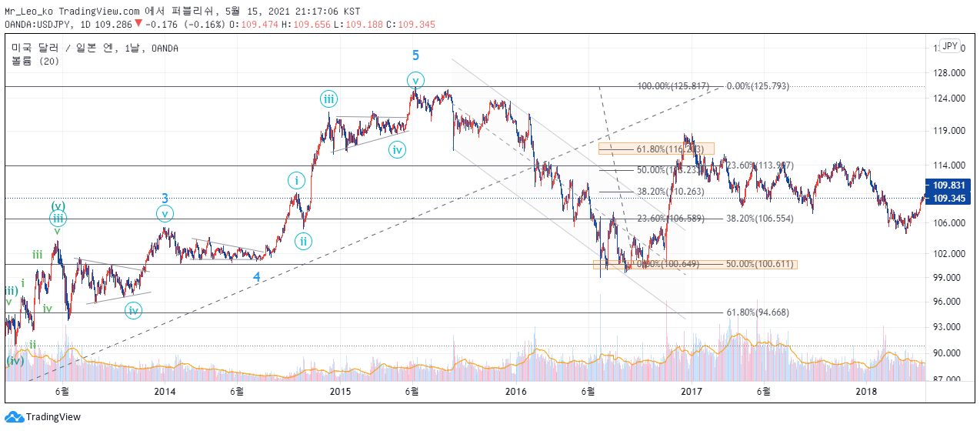Image resolution: width=980 pixels, height=431 pixels.
Task: Click the 38.20%(106.554) Fibonacci label
Action: pos(762,219)
